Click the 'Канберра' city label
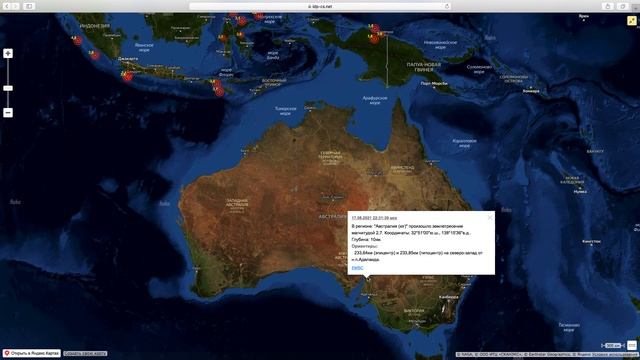 449,297
